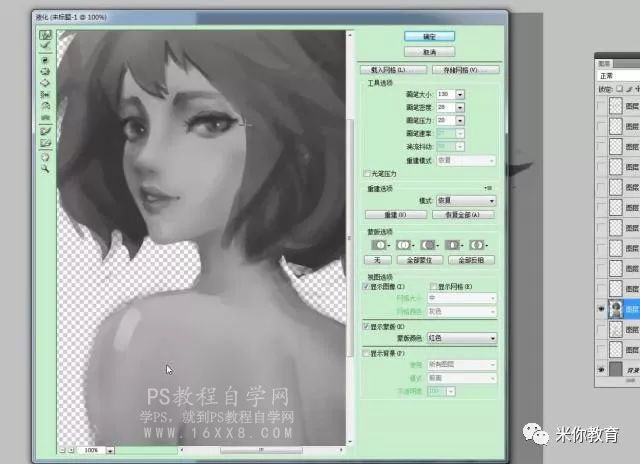Click the 载入网格 Load Mesh button
Viewport: 640px width, 464px height.
[x=393, y=70]
